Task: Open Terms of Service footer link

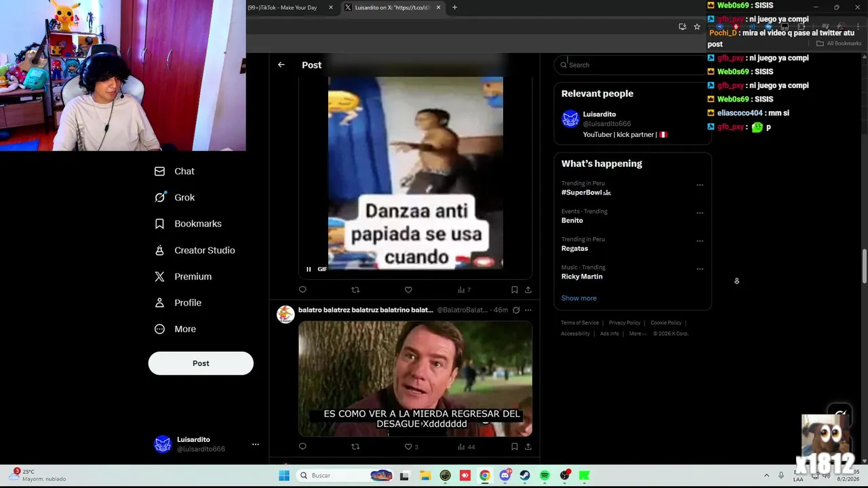Action: click(x=580, y=323)
